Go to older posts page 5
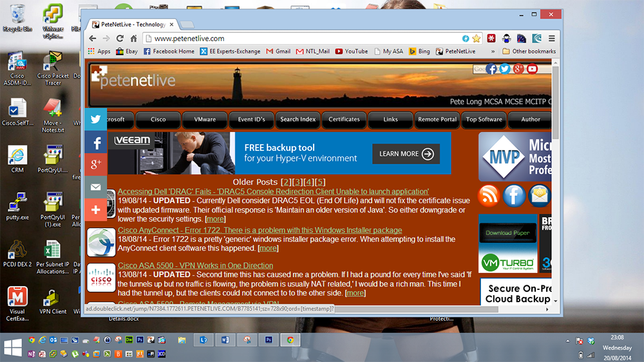The width and height of the screenshot is (644, 362). point(320,182)
